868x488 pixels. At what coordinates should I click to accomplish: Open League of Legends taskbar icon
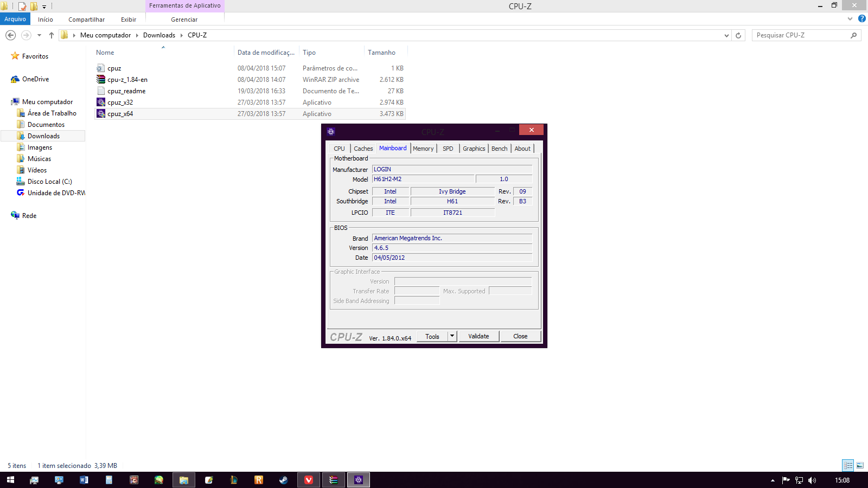(234, 480)
